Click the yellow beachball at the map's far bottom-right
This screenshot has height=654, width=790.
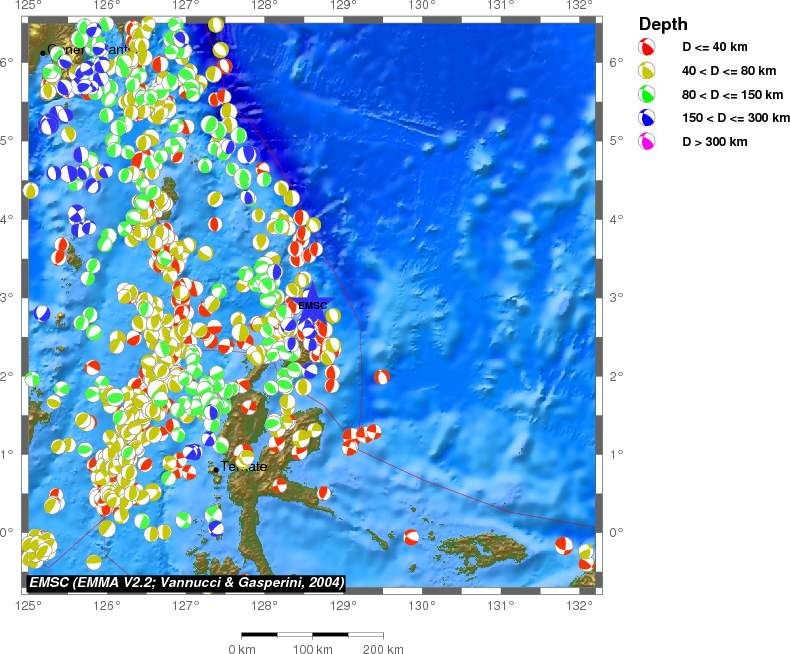coord(586,552)
